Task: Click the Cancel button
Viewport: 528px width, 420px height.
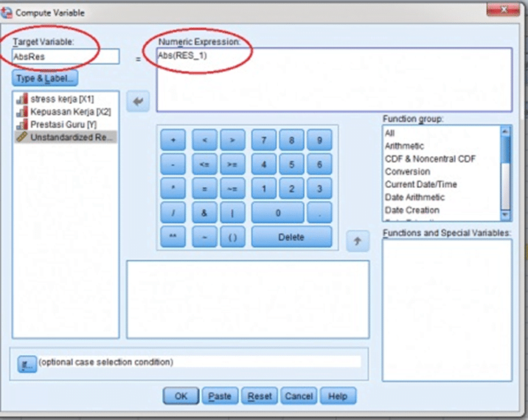Action: (299, 396)
